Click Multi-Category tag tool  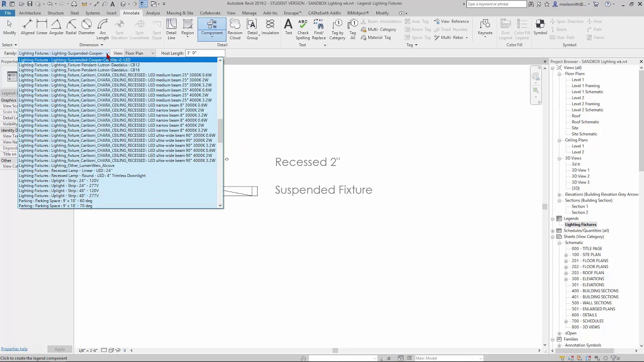tap(378, 29)
